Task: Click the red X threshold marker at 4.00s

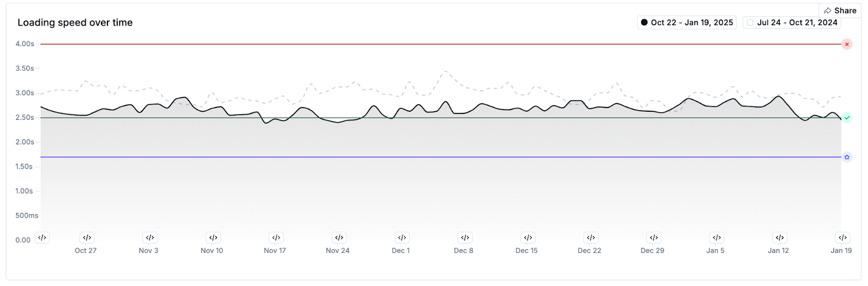Action: click(x=847, y=45)
